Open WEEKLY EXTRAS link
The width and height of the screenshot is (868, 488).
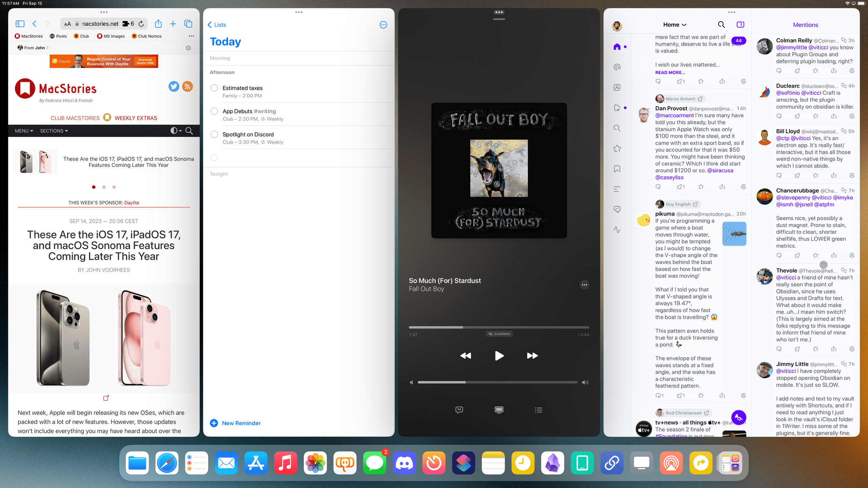(136, 118)
